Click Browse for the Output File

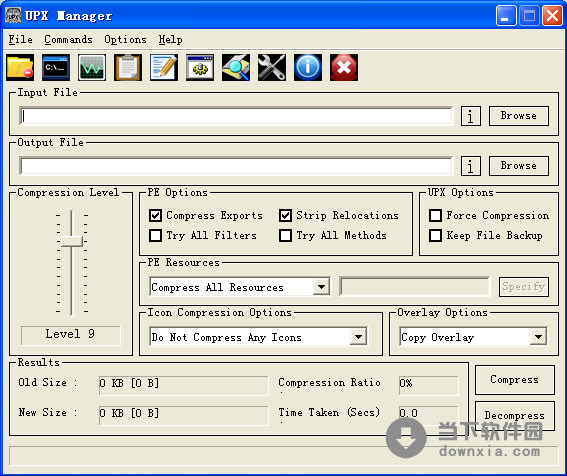[519, 166]
